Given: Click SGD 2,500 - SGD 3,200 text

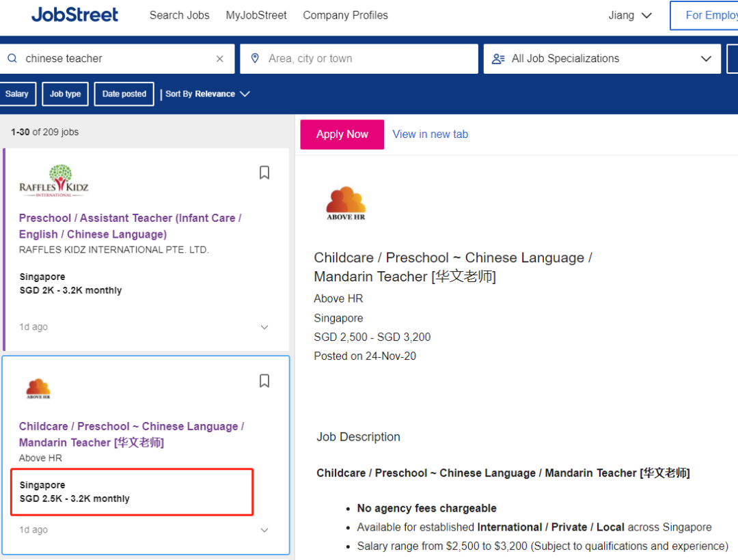Looking at the screenshot, I should 372,337.
